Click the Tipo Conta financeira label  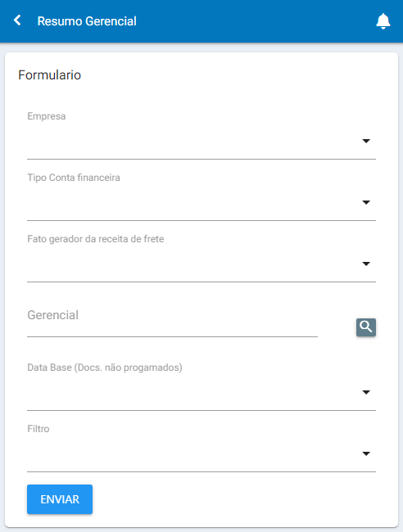tap(74, 178)
